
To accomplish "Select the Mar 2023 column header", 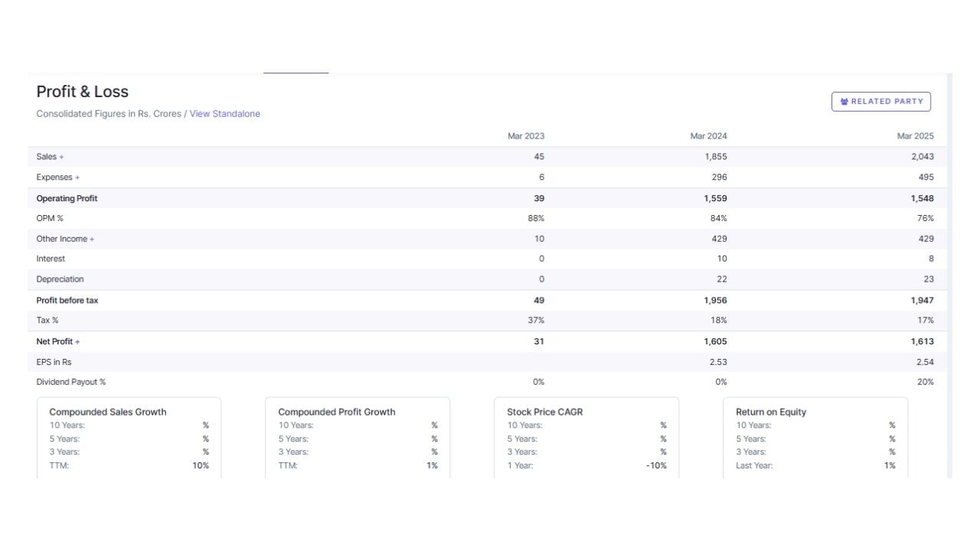I will coord(526,136).
